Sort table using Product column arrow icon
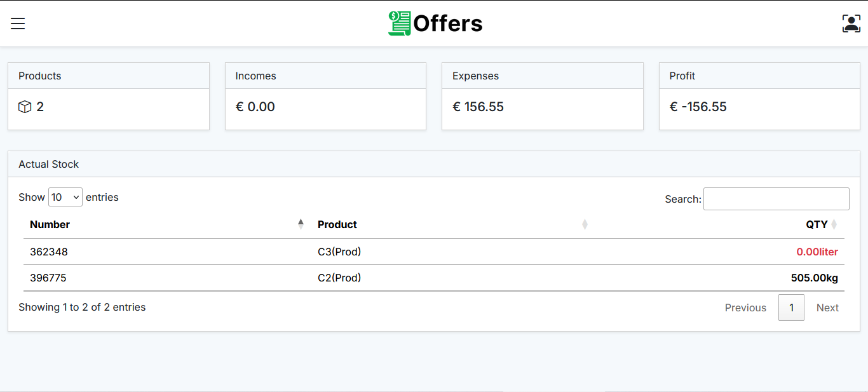The image size is (868, 392). pos(585,224)
